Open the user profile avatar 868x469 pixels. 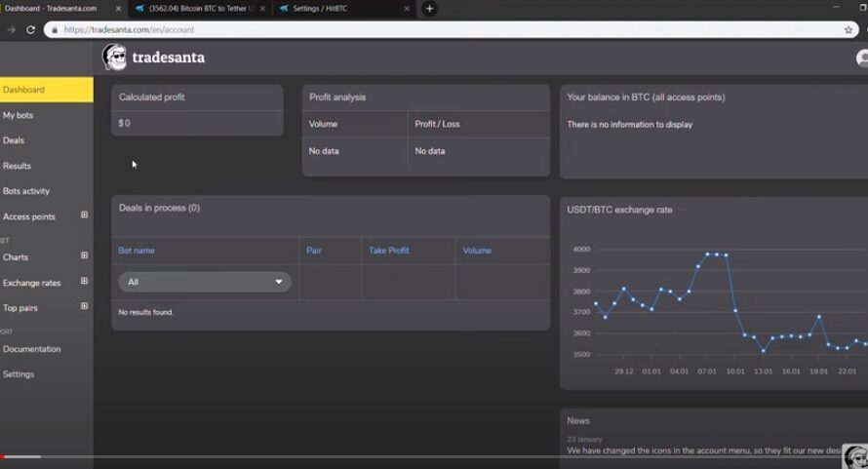(x=862, y=58)
